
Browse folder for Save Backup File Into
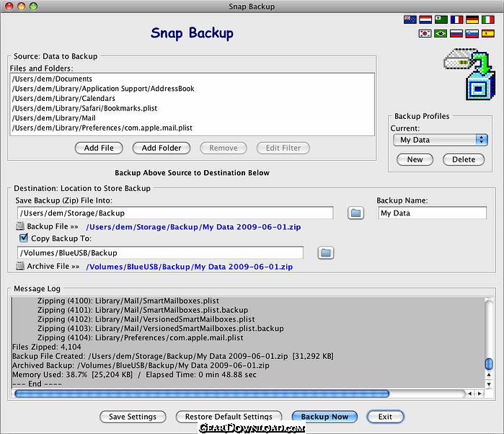coord(355,213)
